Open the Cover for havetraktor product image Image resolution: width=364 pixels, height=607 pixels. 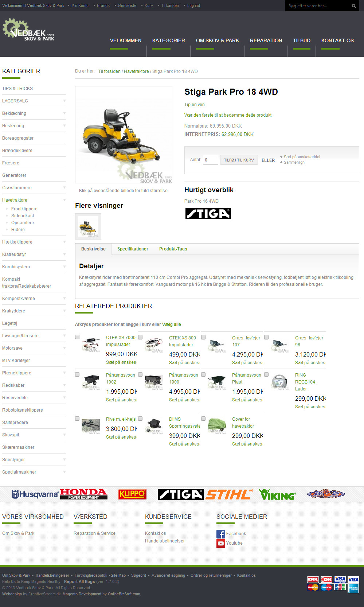point(217,425)
